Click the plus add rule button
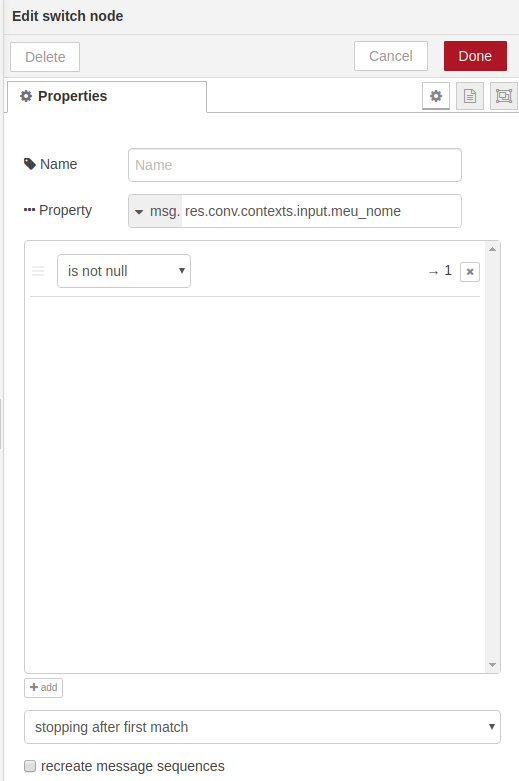Viewport: 519px width, 781px height. 43,687
